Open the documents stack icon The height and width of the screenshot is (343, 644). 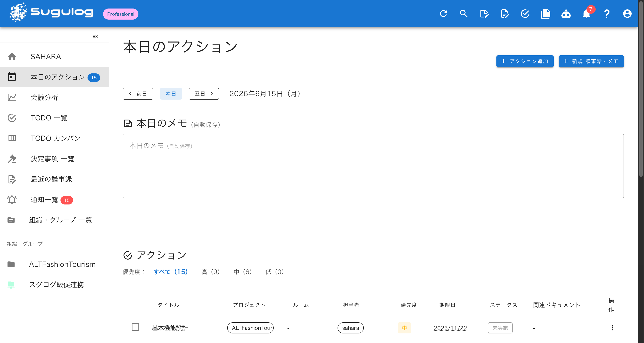(545, 14)
